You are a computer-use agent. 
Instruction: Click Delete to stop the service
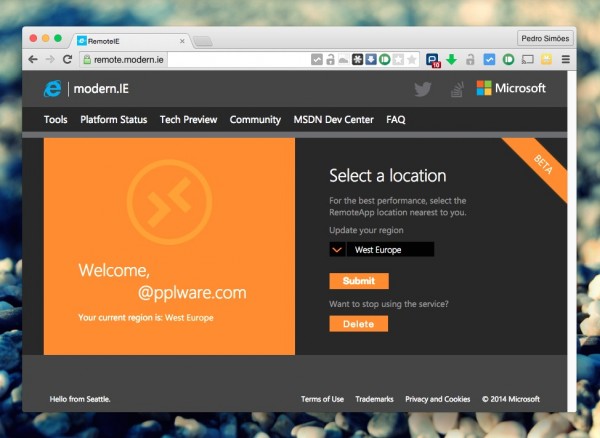[359, 324]
